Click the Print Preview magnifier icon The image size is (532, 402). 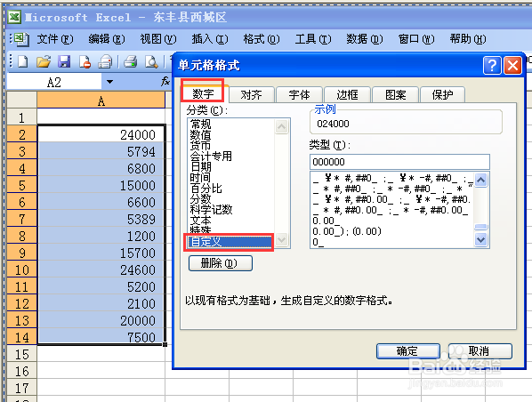151,61
